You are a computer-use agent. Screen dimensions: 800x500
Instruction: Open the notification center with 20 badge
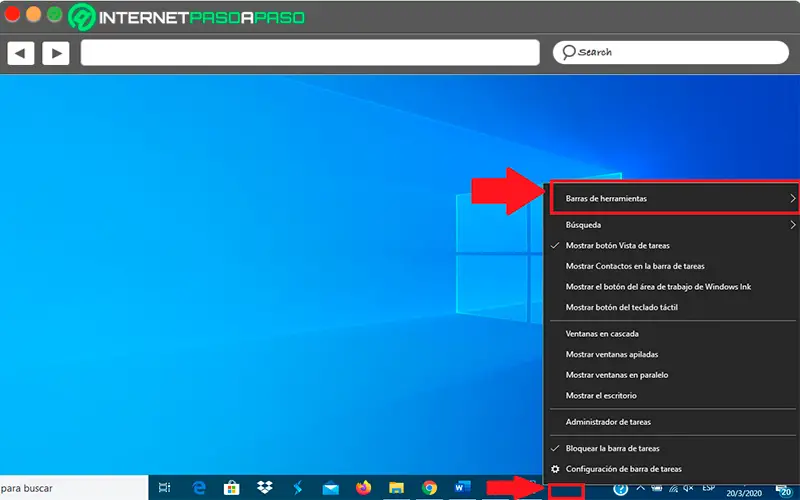click(784, 491)
